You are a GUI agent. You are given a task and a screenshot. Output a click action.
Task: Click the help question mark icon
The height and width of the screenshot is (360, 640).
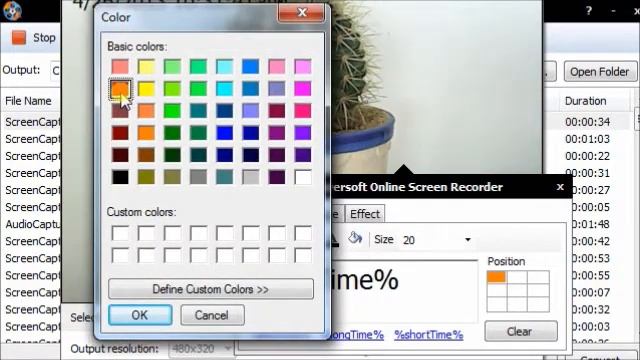[x=589, y=11]
